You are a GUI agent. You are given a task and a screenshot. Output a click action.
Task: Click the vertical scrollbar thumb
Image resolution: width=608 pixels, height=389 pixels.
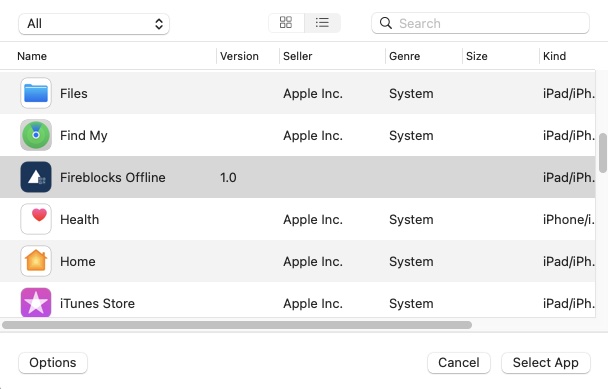[603, 153]
